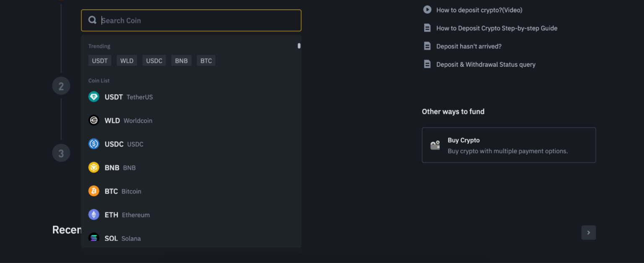Click the BNB coin logo
The width and height of the screenshot is (644, 263).
click(x=93, y=167)
